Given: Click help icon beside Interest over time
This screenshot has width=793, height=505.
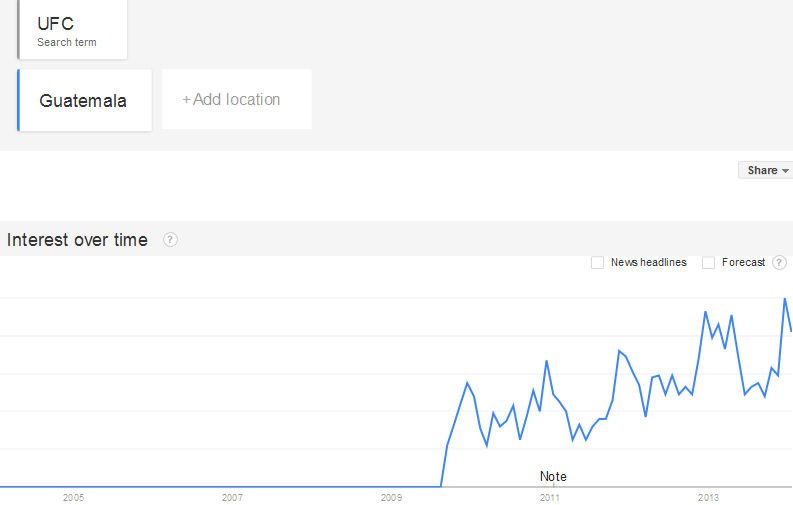Looking at the screenshot, I should click(x=170, y=240).
